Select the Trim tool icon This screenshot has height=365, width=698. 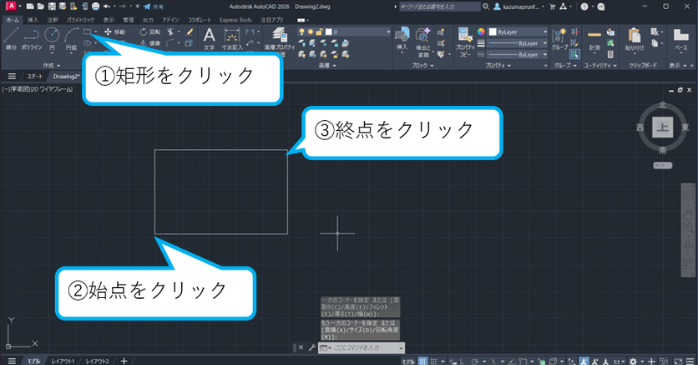pyautogui.click(x=170, y=32)
